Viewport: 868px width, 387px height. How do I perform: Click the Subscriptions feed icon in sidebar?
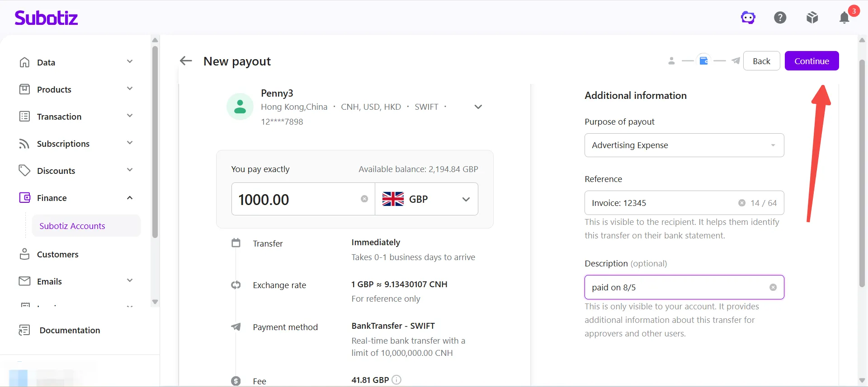[x=24, y=144]
